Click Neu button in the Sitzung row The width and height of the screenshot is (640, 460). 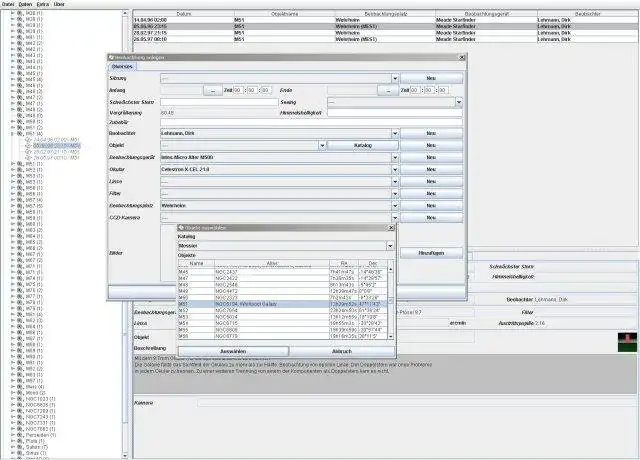(431, 78)
